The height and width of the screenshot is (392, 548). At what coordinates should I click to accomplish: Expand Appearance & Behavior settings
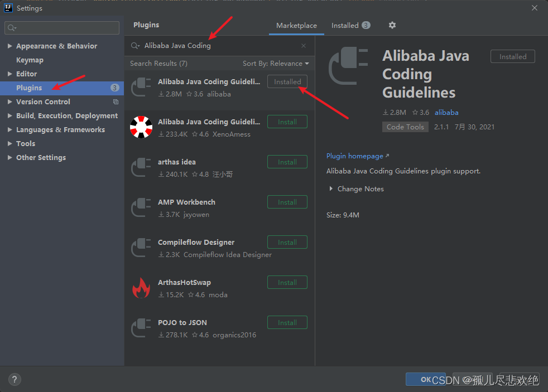[10, 46]
